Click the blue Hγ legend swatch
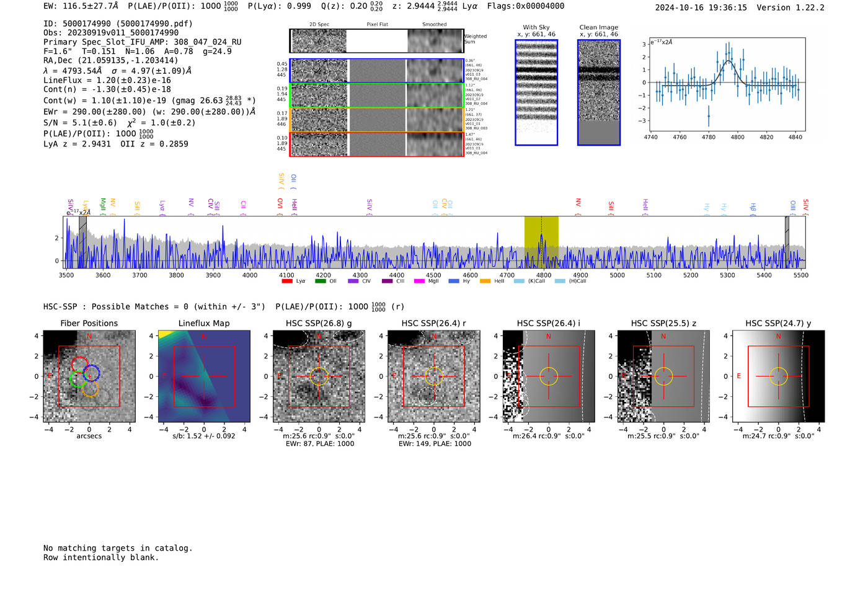The image size is (868, 591). (454, 282)
